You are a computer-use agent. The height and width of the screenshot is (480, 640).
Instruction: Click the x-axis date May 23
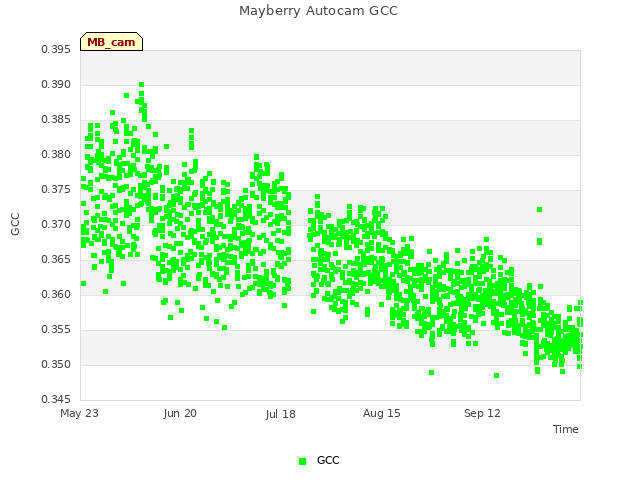[79, 413]
